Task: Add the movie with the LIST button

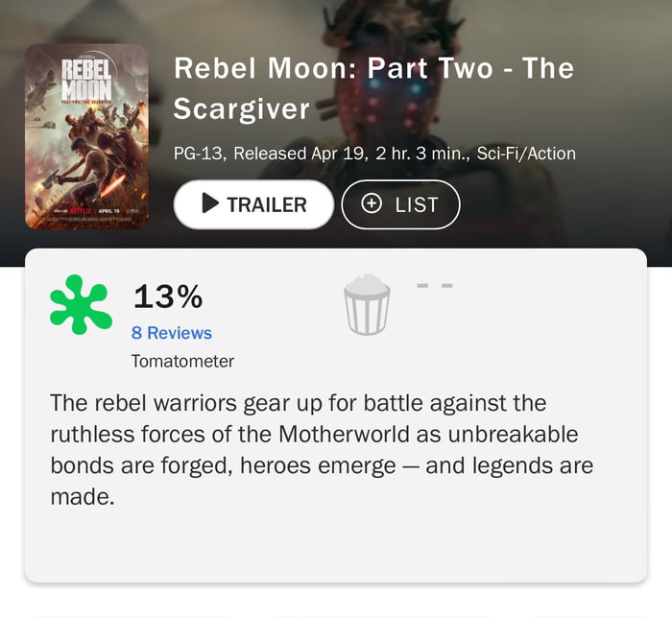Action: (400, 204)
